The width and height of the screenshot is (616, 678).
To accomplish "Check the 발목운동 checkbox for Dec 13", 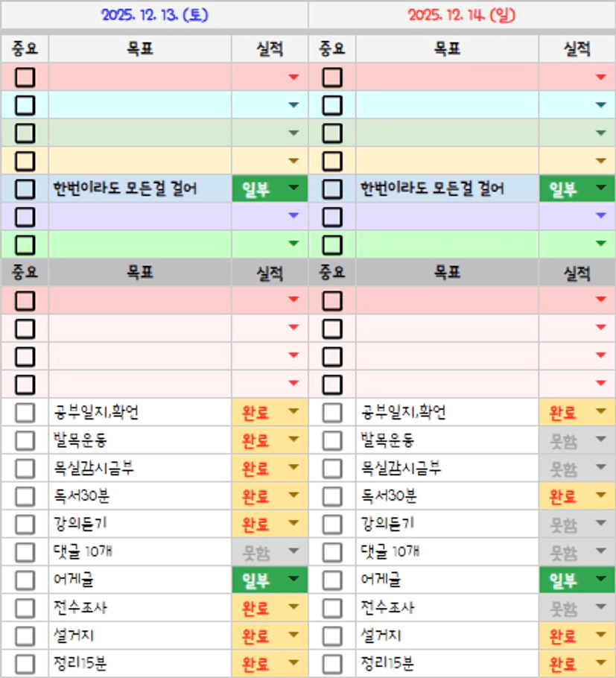I will click(x=25, y=440).
